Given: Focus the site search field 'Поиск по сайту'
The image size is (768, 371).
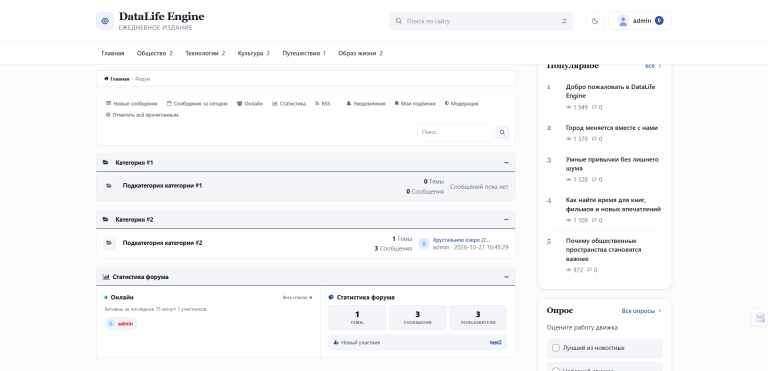Looking at the screenshot, I should [481, 21].
